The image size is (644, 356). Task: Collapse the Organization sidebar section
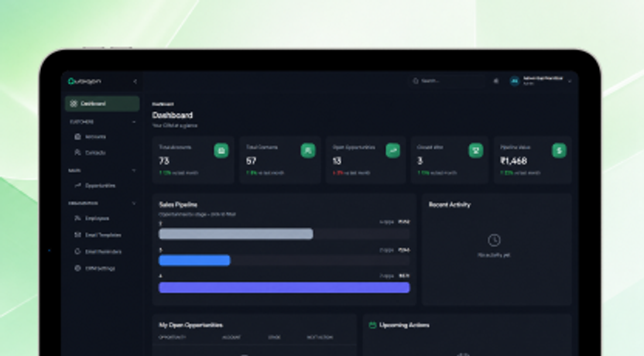[x=134, y=204]
